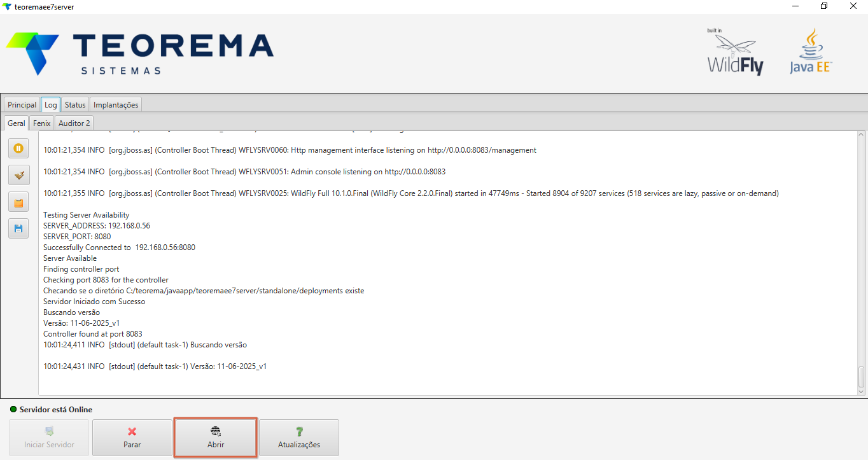This screenshot has width=868, height=460.
Task: Copy the log with the orange clipboard icon
Action: 18,202
